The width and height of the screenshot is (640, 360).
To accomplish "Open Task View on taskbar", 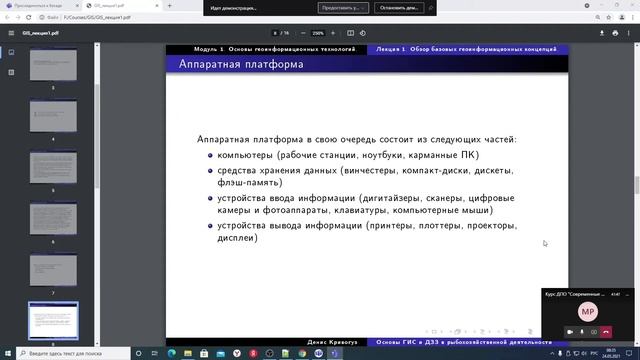I will coord(155,353).
